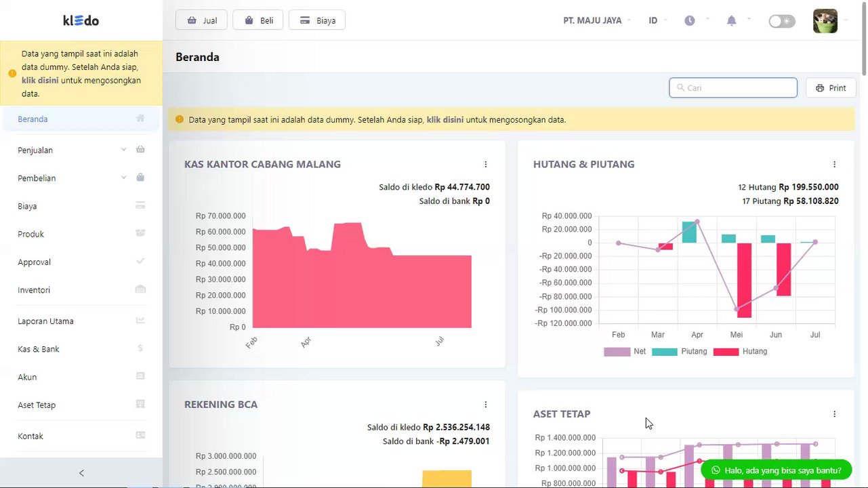Collapse the sidebar with the left arrow
This screenshot has width=868, height=488.
tap(81, 473)
